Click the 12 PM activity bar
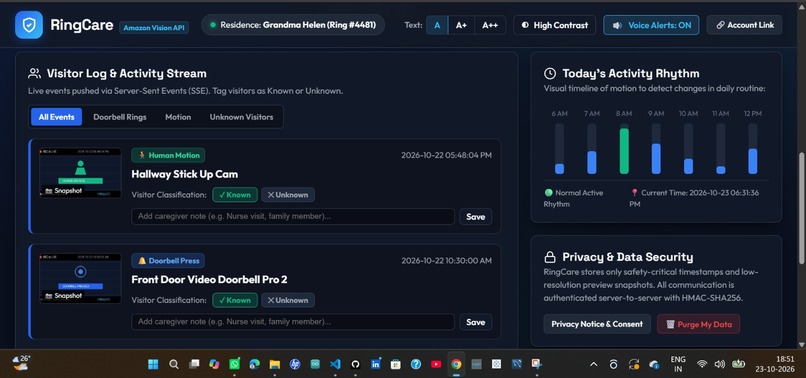 pyautogui.click(x=753, y=161)
